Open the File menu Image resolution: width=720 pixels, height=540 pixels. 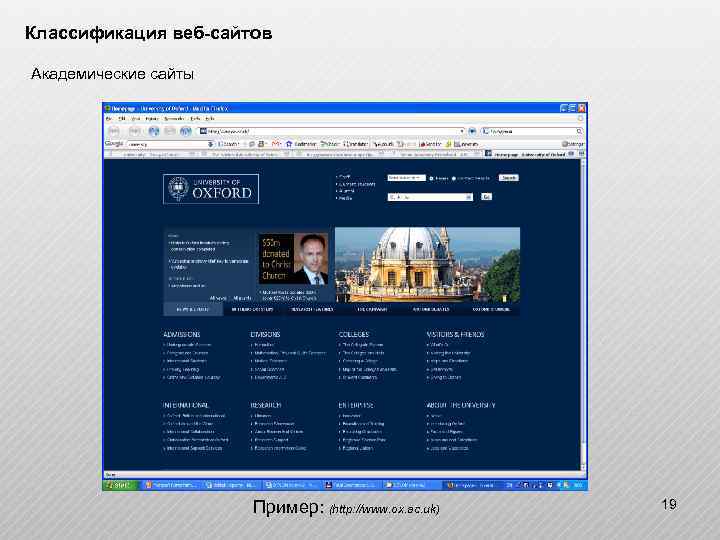coord(109,118)
